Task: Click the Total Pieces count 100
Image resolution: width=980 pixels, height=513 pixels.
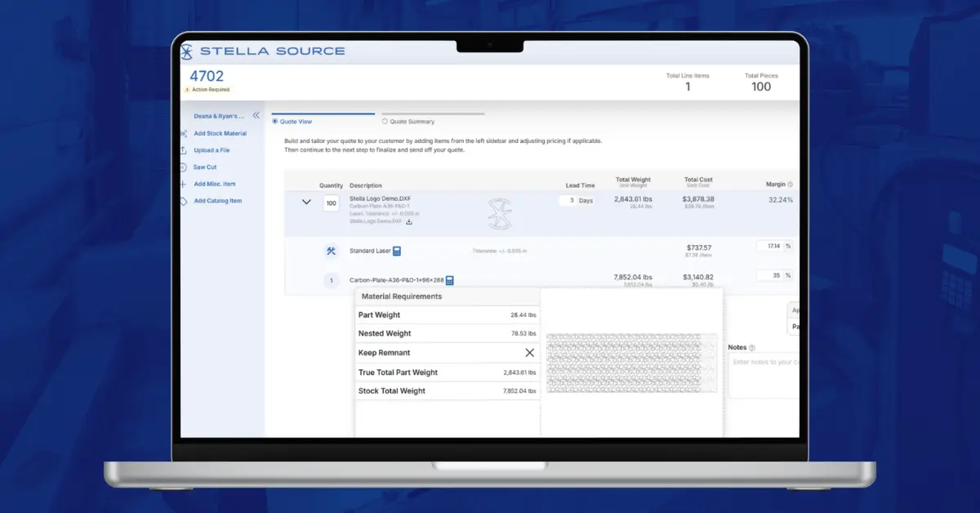Action: 761,87
